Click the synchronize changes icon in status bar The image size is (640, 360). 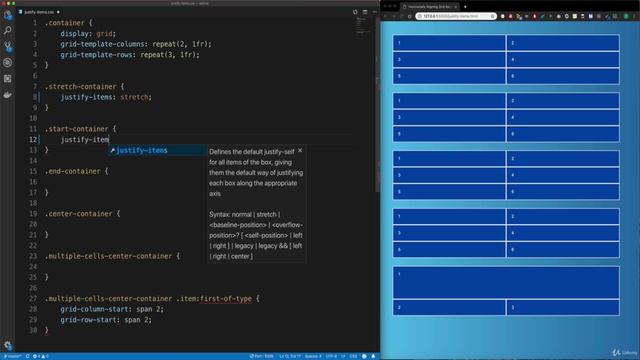tap(27, 356)
